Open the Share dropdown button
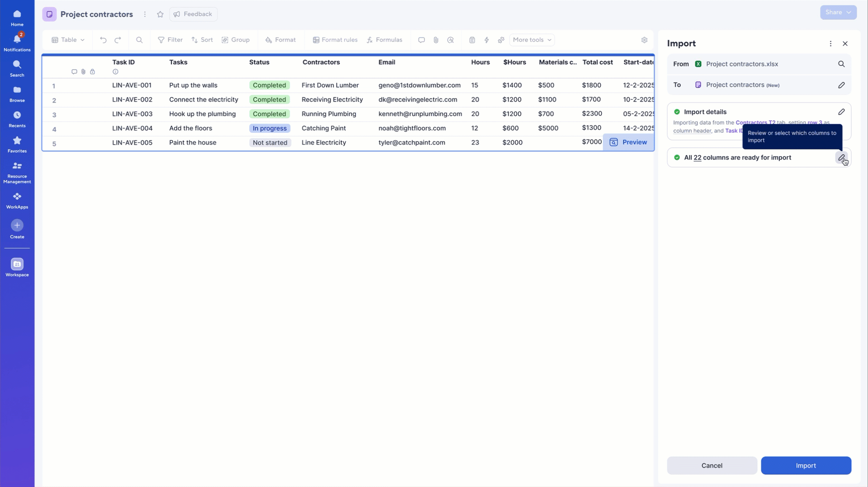This screenshot has width=868, height=487. [x=838, y=13]
